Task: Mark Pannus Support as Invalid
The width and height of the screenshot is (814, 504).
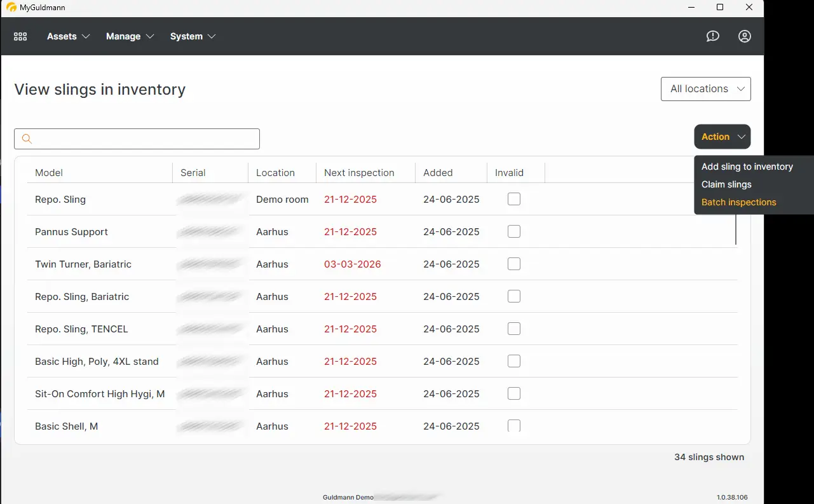Action: tap(513, 231)
